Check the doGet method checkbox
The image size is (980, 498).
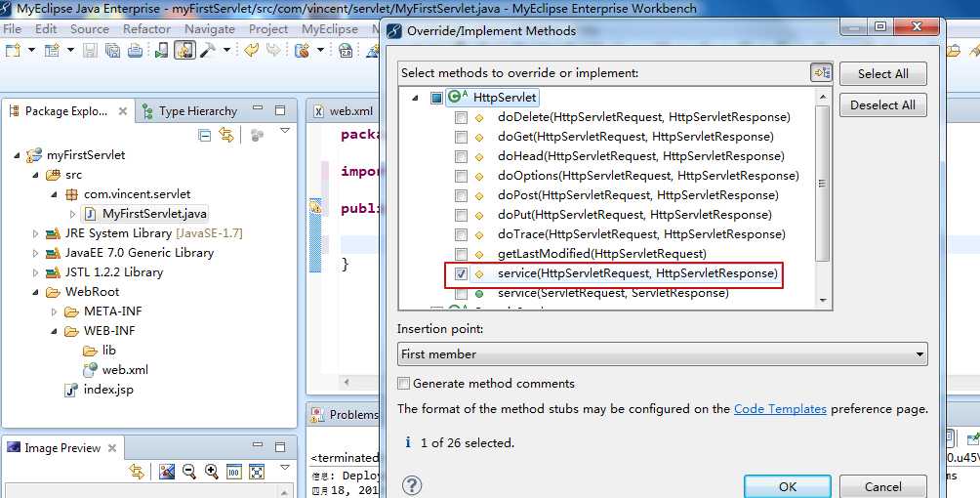(x=461, y=137)
